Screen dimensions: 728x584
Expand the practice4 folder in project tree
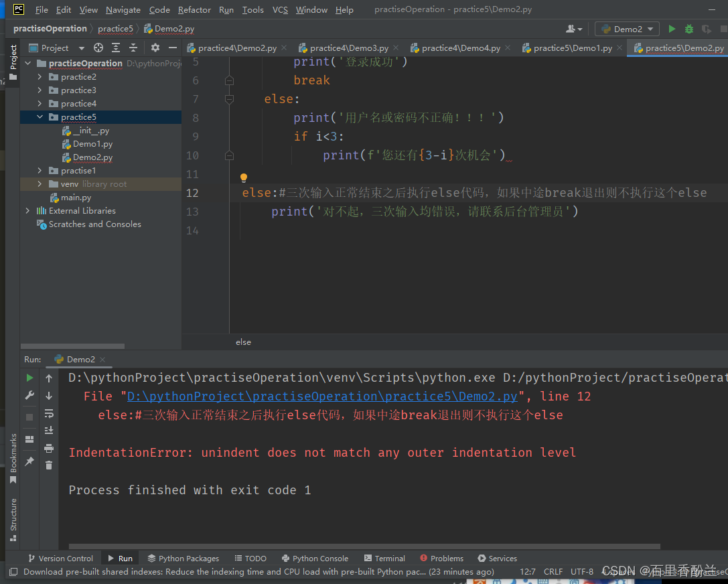click(x=40, y=104)
